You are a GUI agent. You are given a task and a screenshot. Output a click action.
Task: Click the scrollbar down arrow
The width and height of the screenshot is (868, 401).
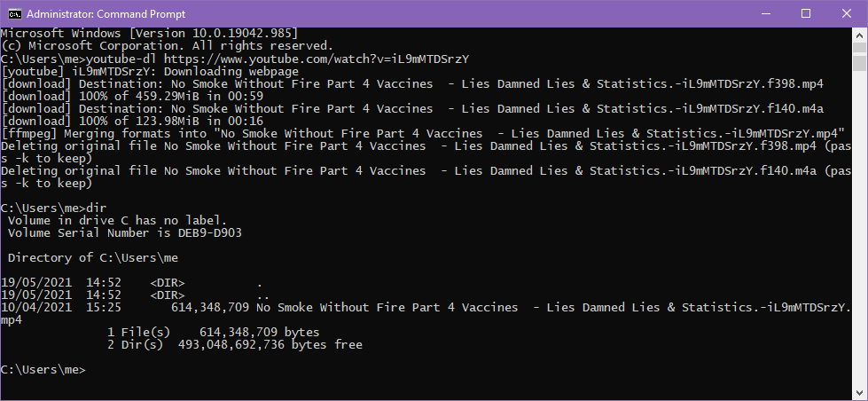pos(859,393)
